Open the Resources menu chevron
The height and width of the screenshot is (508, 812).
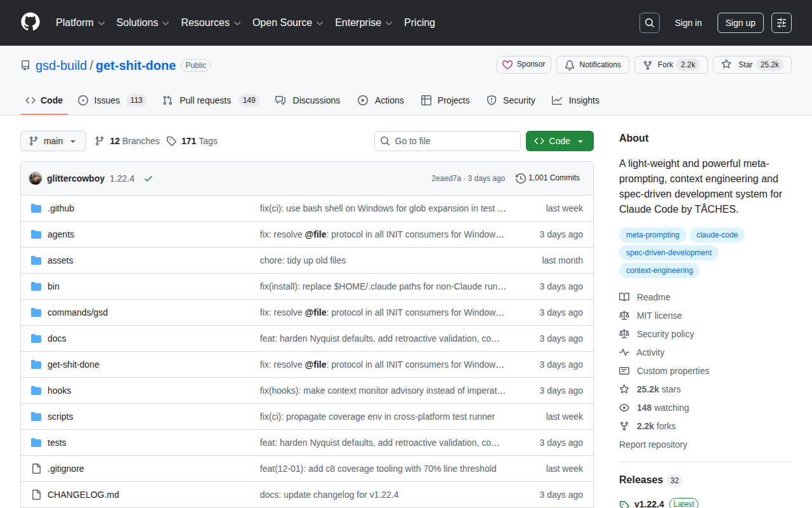(x=237, y=23)
